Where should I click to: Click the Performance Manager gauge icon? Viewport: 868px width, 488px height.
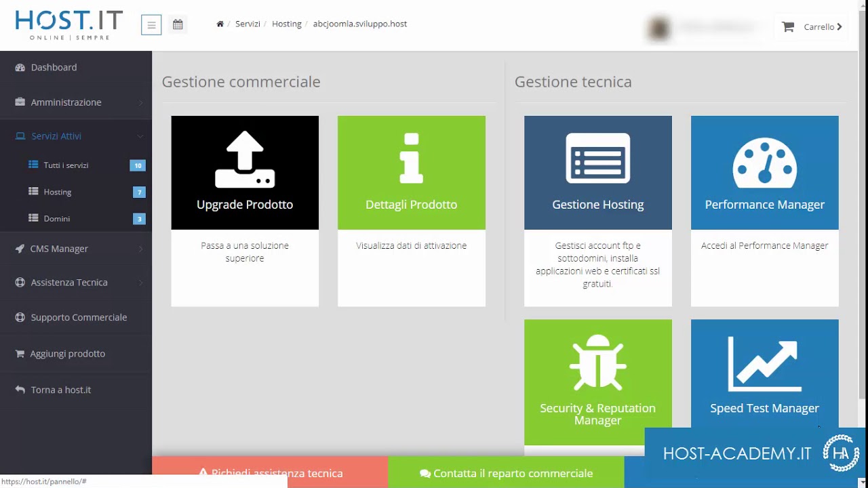coord(764,163)
